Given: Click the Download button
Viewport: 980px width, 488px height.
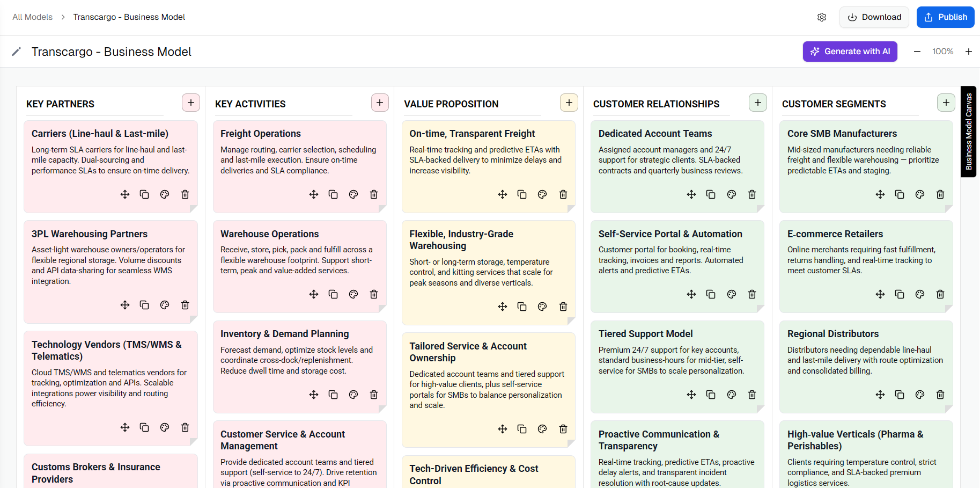Looking at the screenshot, I should [874, 17].
